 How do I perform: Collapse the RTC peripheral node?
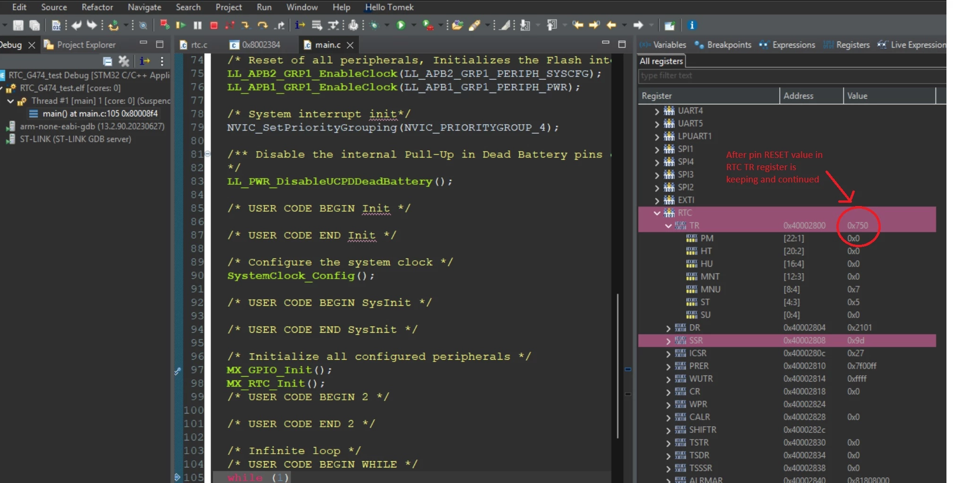(657, 213)
